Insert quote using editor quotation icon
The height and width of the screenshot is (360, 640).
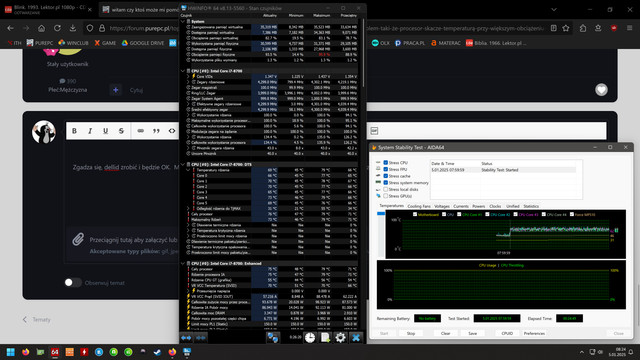click(156, 131)
